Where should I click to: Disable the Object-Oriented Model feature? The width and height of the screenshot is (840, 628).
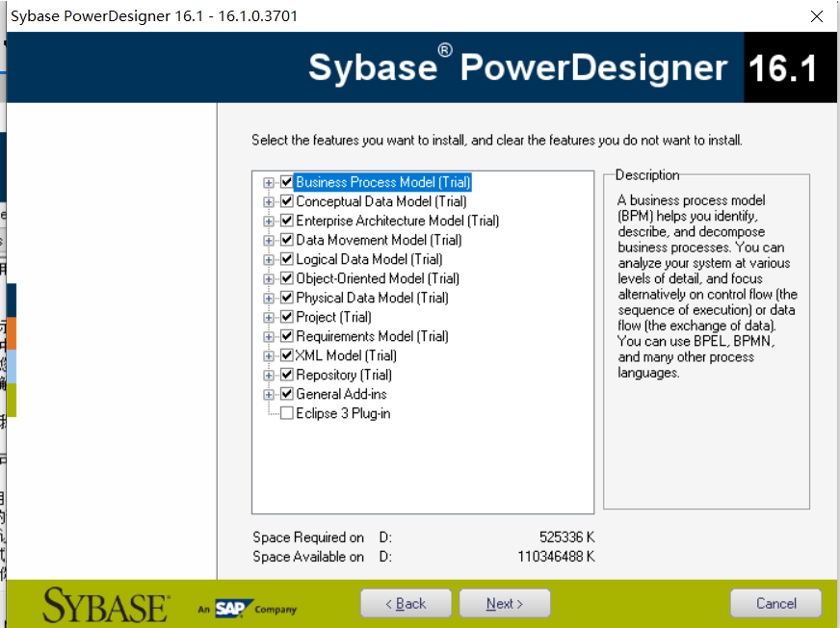286,277
